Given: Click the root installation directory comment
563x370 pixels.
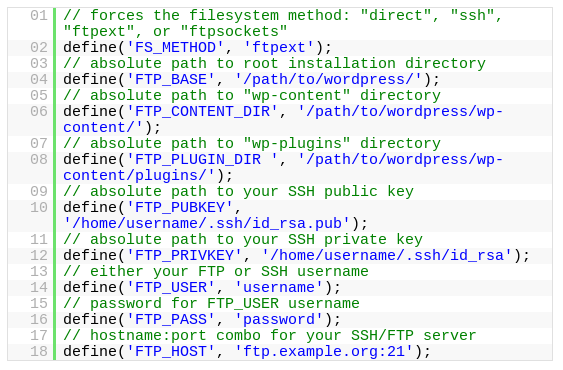Looking at the screenshot, I should (274, 64).
